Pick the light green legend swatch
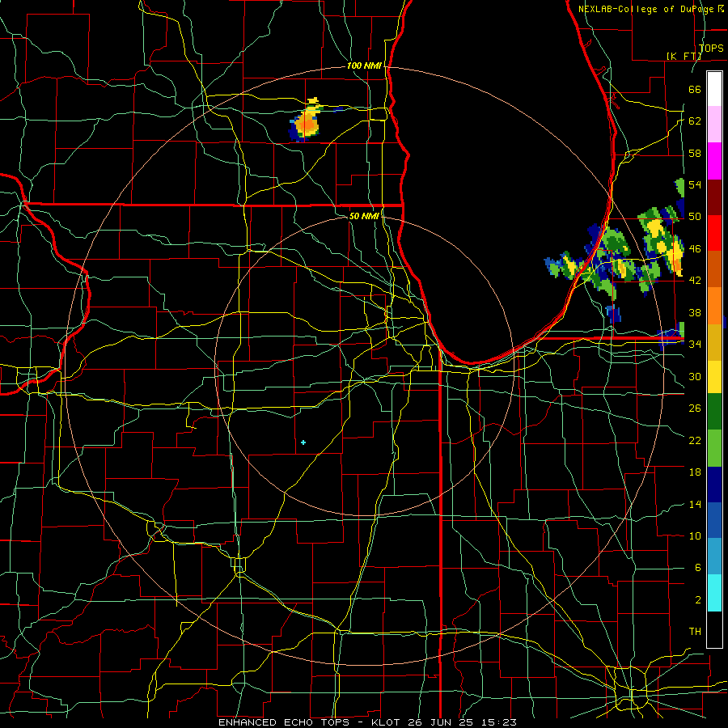Screen dimensions: 728x728 coord(714,448)
